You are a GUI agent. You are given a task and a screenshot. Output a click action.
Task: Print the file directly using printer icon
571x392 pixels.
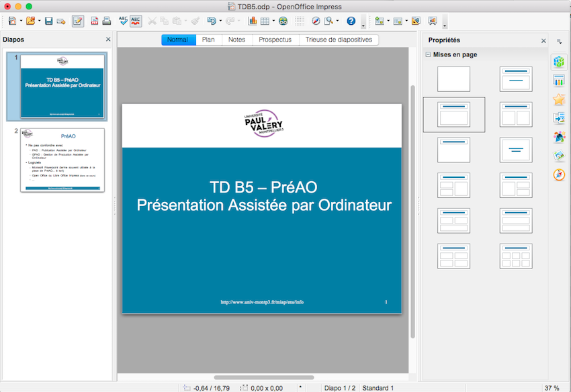(107, 21)
